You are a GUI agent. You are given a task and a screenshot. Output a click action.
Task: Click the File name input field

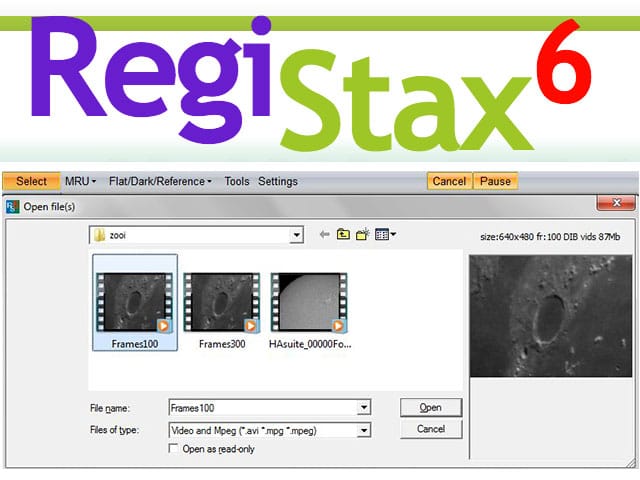pos(263,407)
